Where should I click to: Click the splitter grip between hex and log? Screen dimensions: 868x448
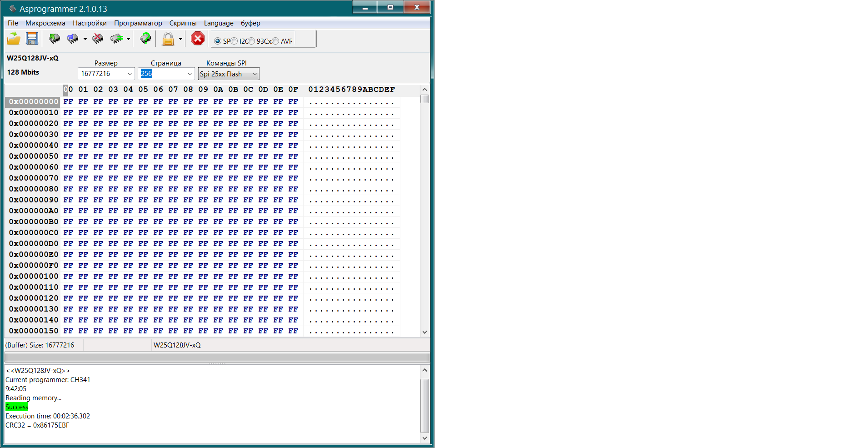(217, 364)
